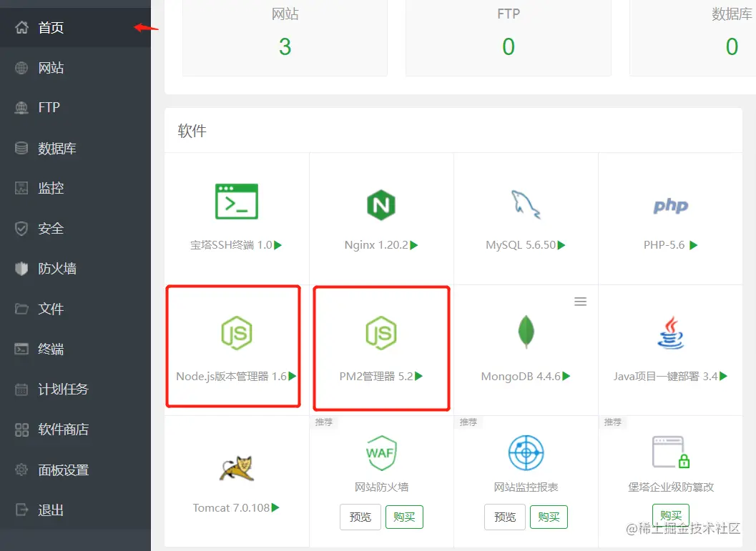Click the folder icon beside 文件

click(21, 309)
